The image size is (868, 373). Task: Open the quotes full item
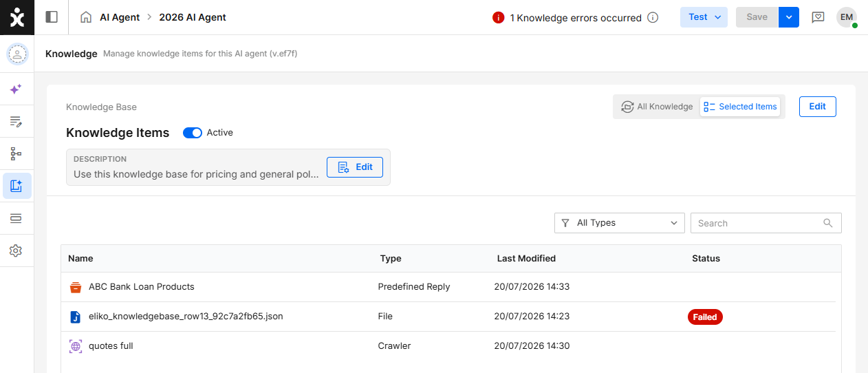(x=111, y=346)
